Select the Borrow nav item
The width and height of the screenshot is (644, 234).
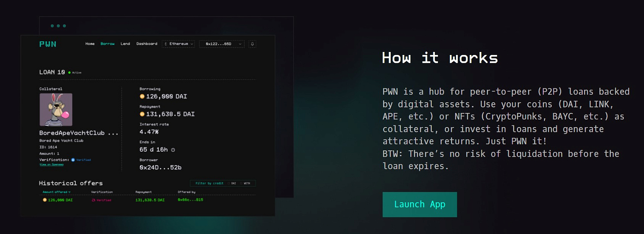107,44
